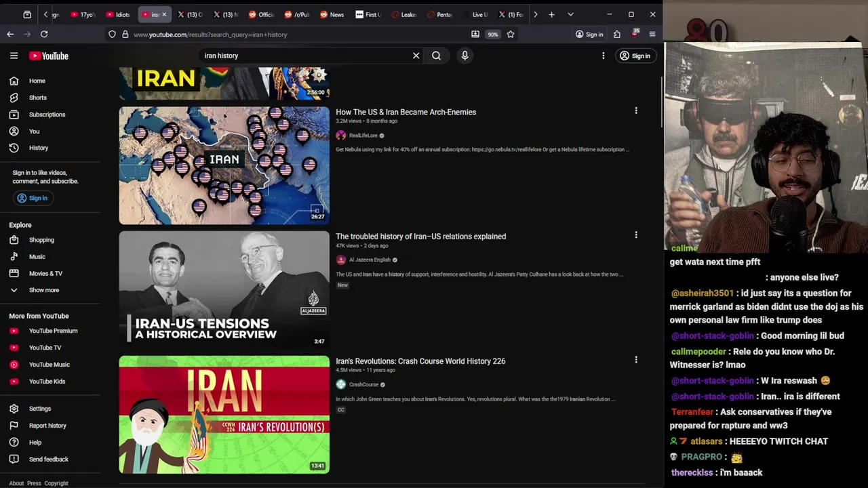Clear the search box with the X

pyautogui.click(x=416, y=56)
